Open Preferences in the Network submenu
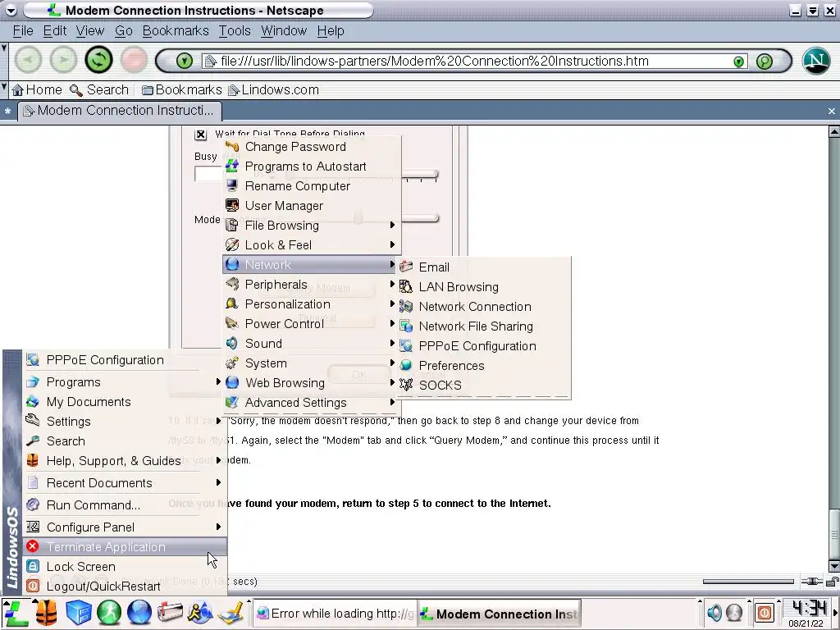Screen dimensions: 840x630 coord(484,366)
